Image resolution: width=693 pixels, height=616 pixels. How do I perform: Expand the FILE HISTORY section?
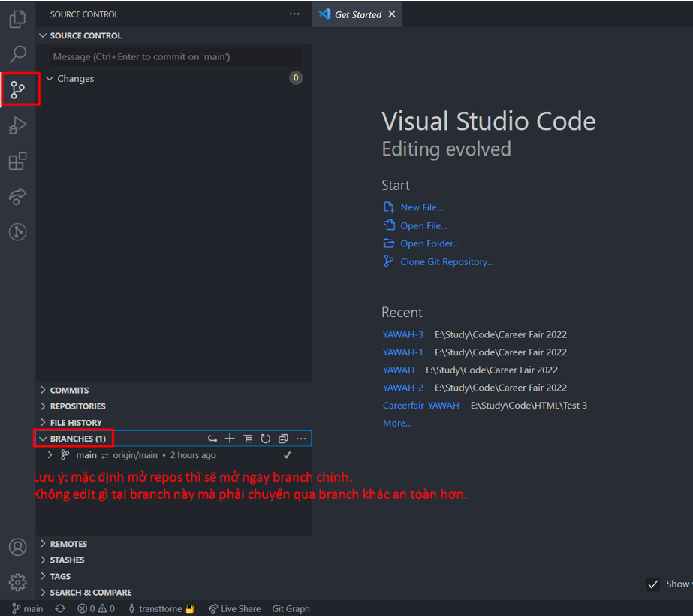click(x=43, y=422)
